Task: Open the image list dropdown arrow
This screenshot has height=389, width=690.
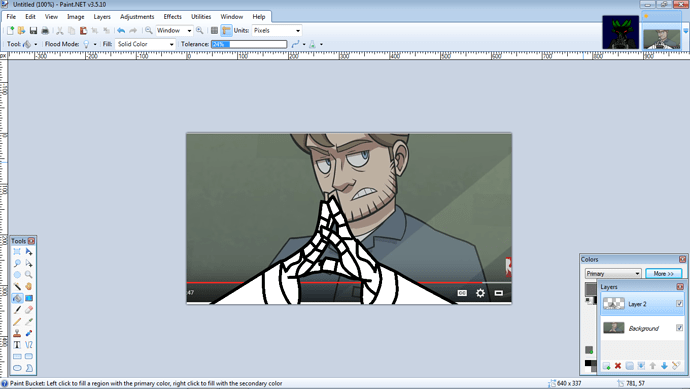Action: point(685,31)
